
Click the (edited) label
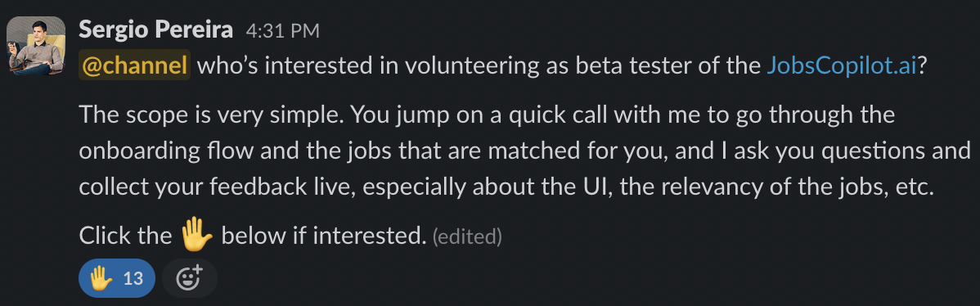(467, 236)
